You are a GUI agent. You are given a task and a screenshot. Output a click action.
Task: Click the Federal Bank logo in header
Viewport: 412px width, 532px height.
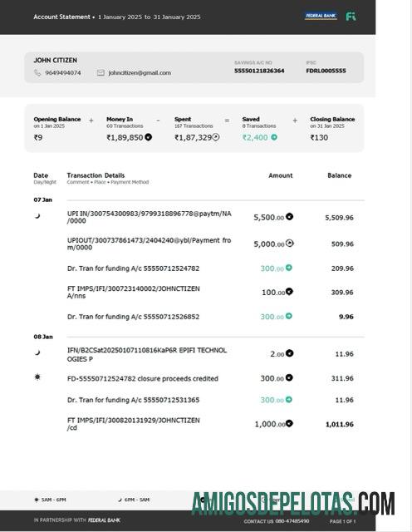(321, 16)
